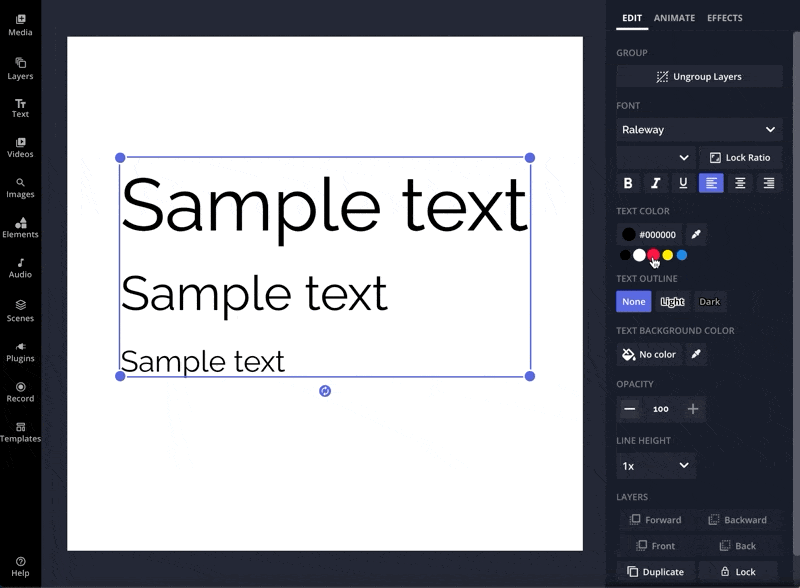Open the Elements panel
This screenshot has width=800, height=588.
(20, 228)
